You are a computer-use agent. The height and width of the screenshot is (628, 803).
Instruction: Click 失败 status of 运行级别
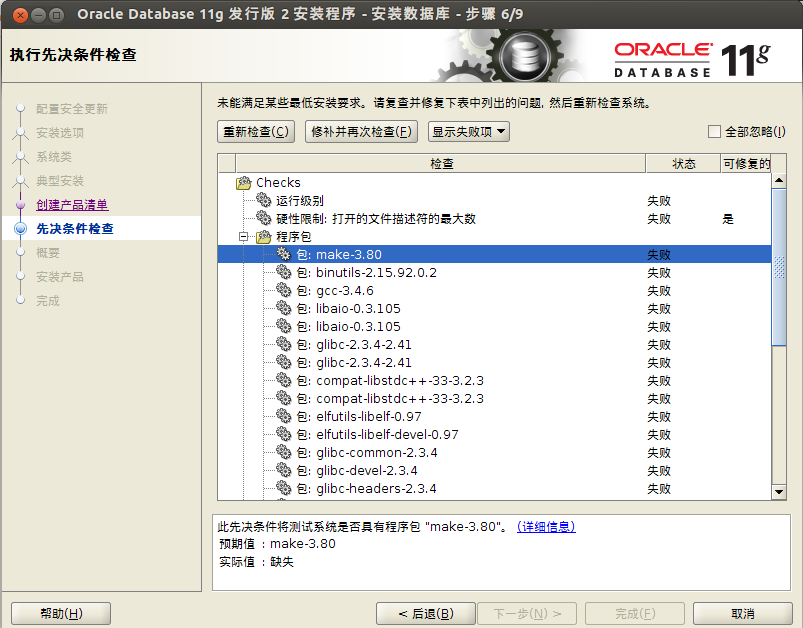coord(659,200)
